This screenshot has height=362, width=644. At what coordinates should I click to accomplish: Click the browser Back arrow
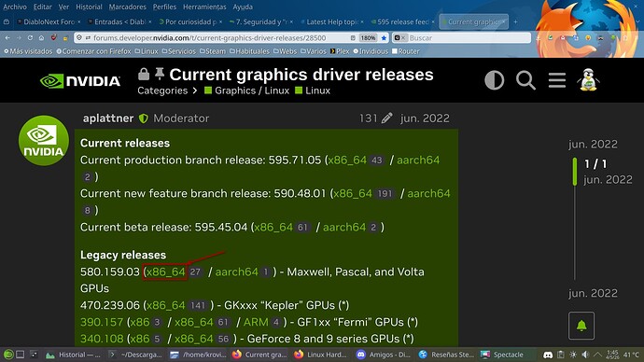[x=7, y=37]
